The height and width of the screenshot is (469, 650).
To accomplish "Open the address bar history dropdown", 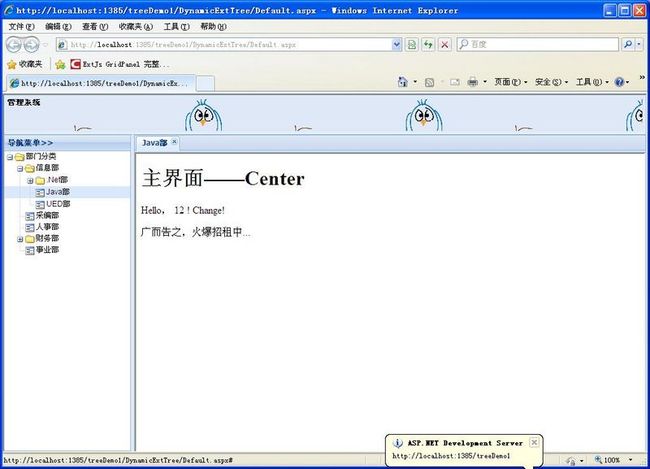I will (396, 44).
